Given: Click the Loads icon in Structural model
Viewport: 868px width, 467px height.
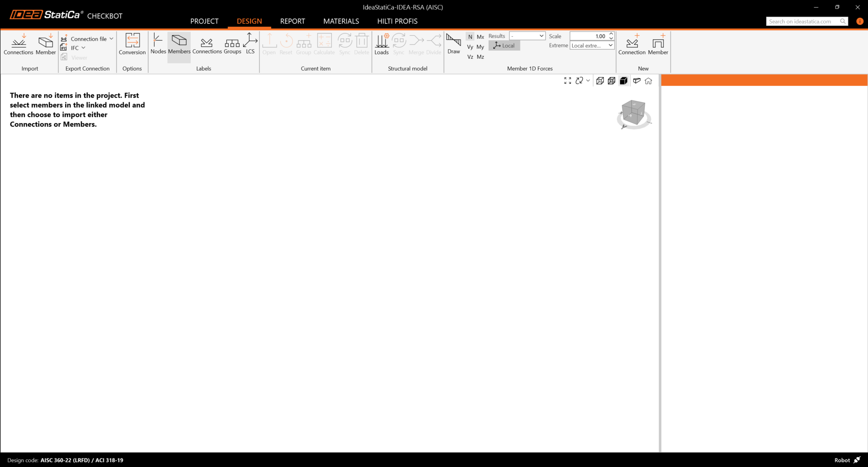Looking at the screenshot, I should [381, 44].
